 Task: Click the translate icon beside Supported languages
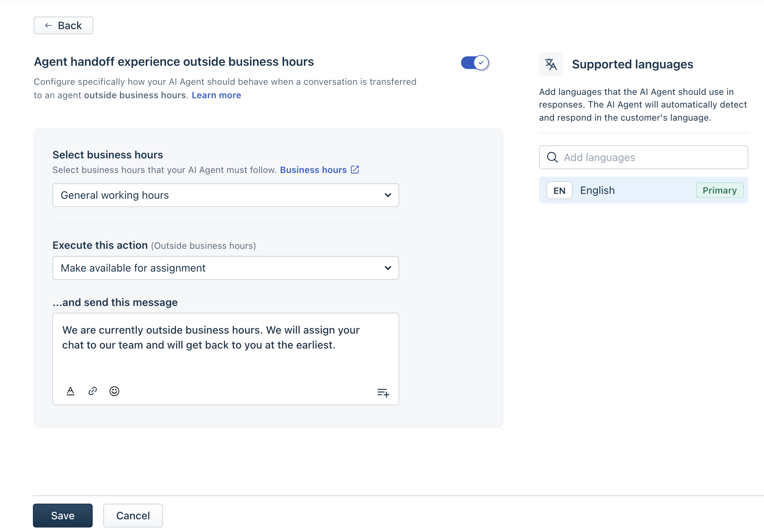(551, 64)
